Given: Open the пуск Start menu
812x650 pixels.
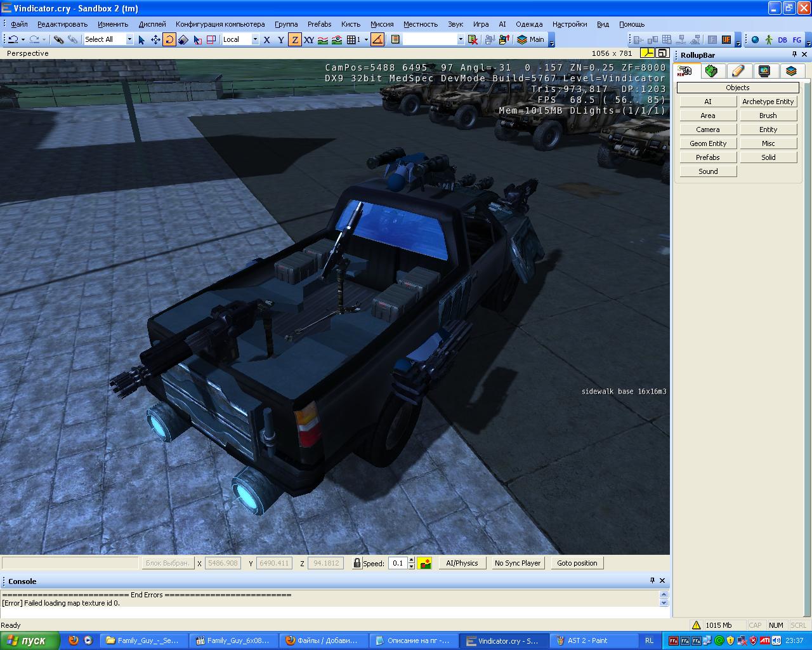Looking at the screenshot, I should 30,640.
